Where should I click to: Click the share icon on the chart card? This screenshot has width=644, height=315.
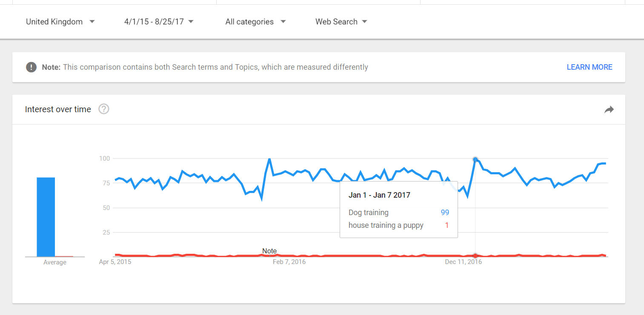pos(609,109)
